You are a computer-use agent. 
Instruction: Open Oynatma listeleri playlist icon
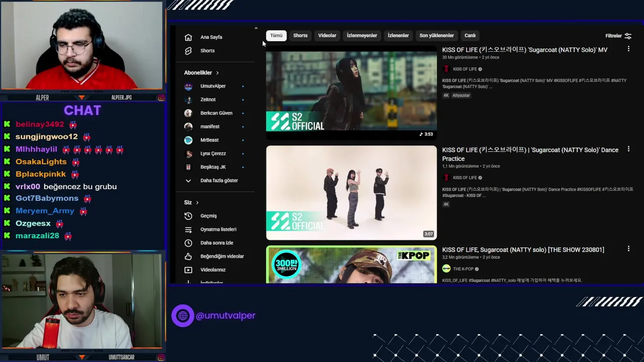188,229
